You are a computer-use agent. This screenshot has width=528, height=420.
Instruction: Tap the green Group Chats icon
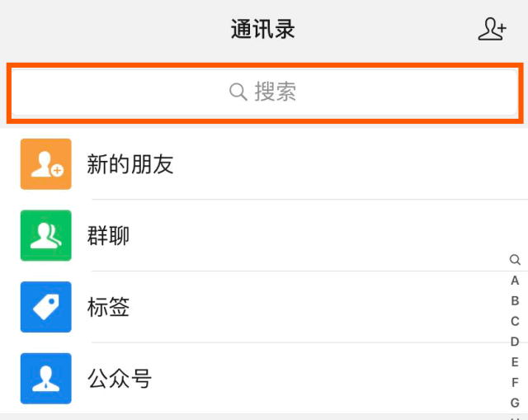coord(46,236)
